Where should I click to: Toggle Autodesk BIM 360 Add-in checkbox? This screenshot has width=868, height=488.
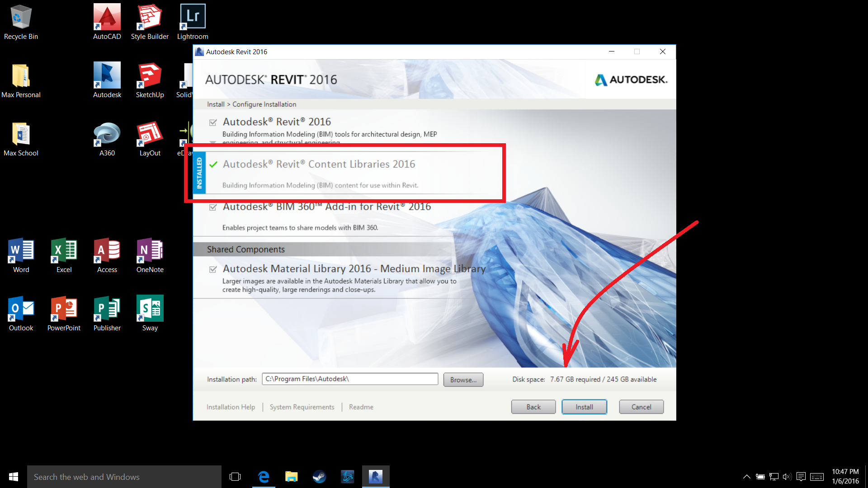[213, 207]
